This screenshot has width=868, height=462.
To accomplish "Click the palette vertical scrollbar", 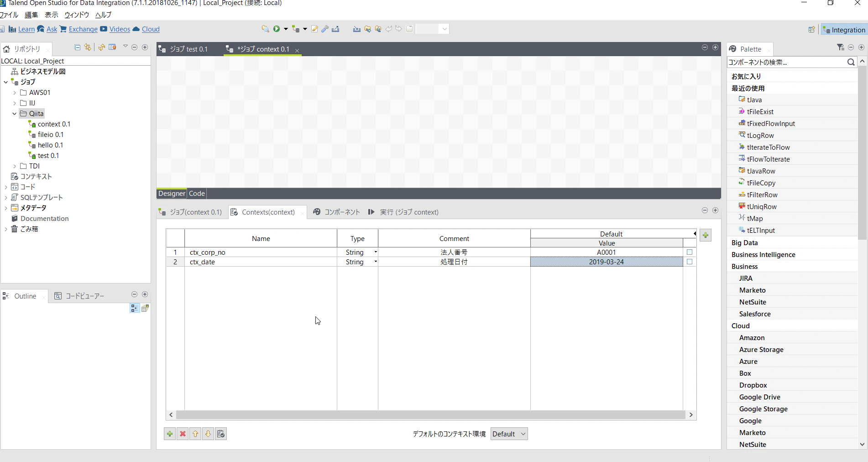I will (x=862, y=153).
